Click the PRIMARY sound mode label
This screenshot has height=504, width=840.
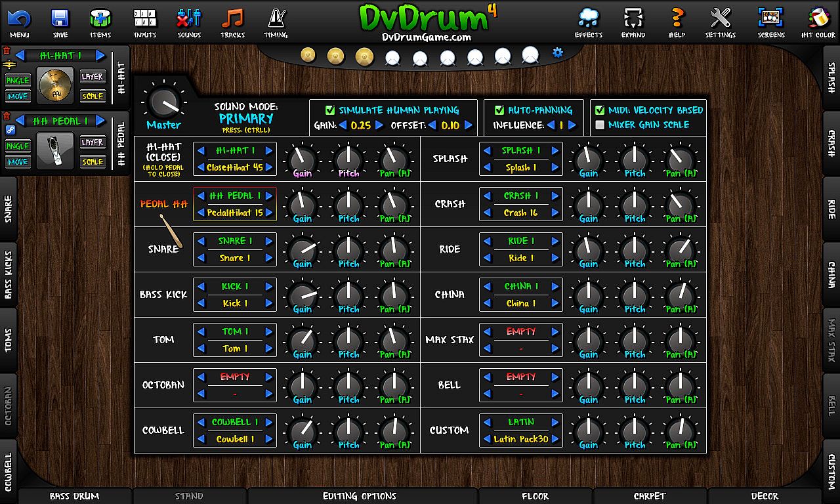click(x=246, y=119)
